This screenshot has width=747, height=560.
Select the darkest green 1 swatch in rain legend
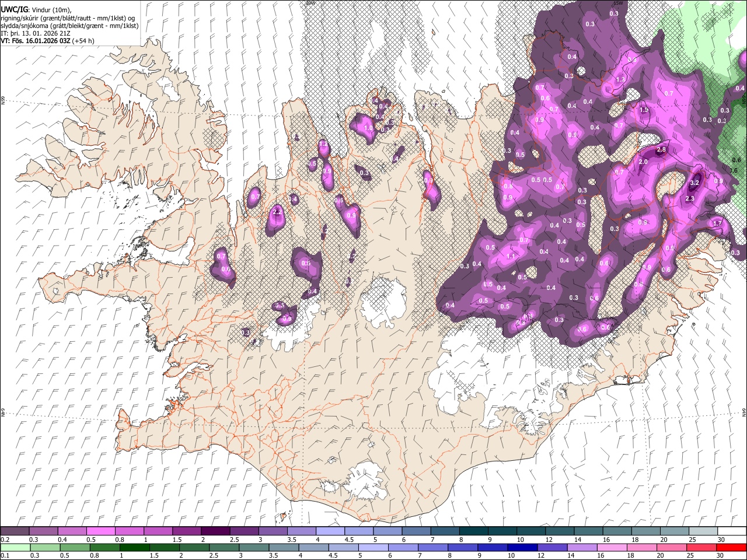tap(134, 548)
